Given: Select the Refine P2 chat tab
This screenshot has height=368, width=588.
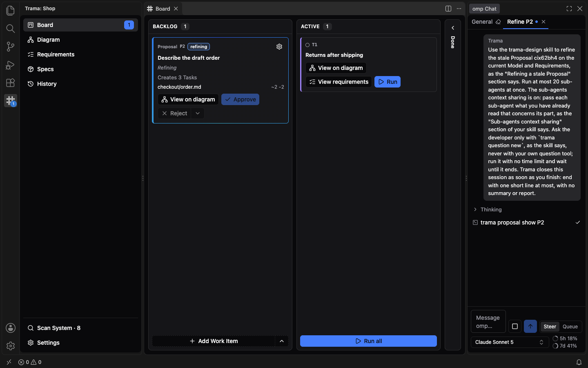Looking at the screenshot, I should [x=520, y=22].
